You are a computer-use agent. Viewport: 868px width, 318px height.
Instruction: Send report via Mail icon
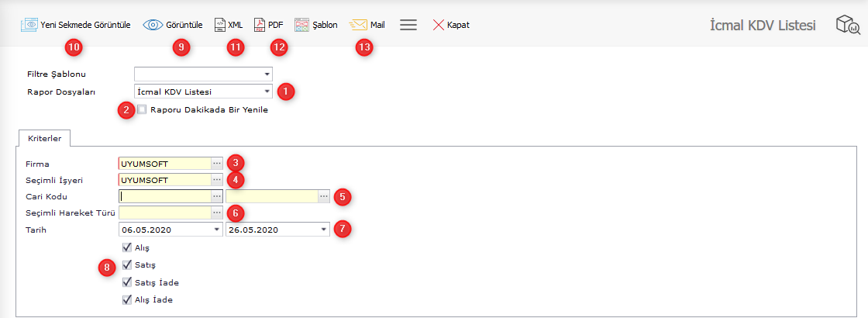pyautogui.click(x=358, y=25)
